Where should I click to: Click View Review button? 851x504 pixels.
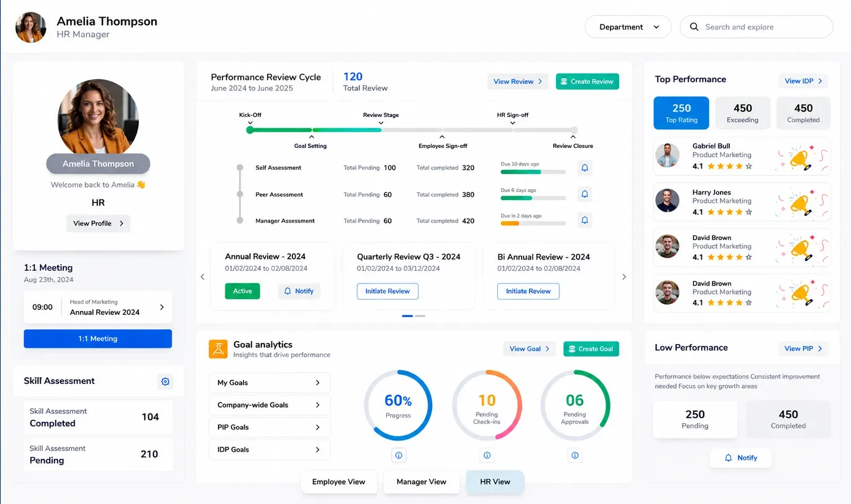518,81
